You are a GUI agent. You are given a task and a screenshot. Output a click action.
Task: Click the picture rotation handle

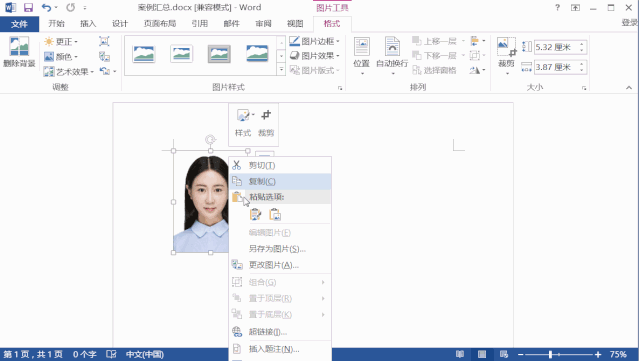point(210,140)
